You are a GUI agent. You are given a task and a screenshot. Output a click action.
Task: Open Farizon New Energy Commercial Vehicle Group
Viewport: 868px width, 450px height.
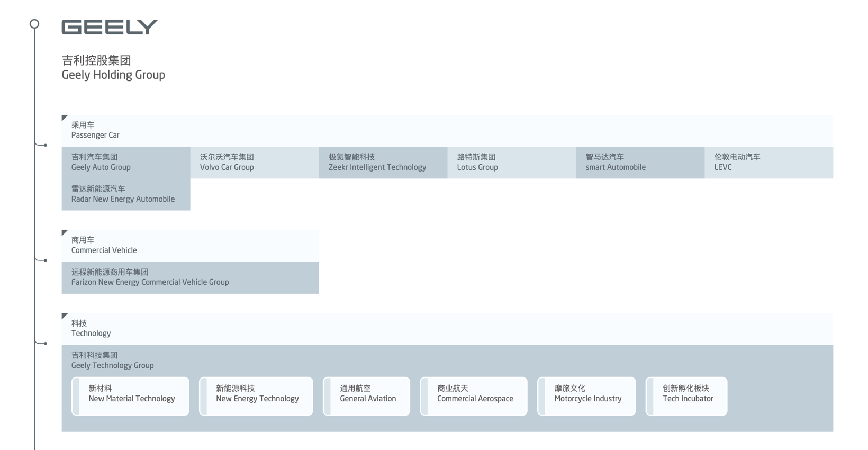(190, 277)
